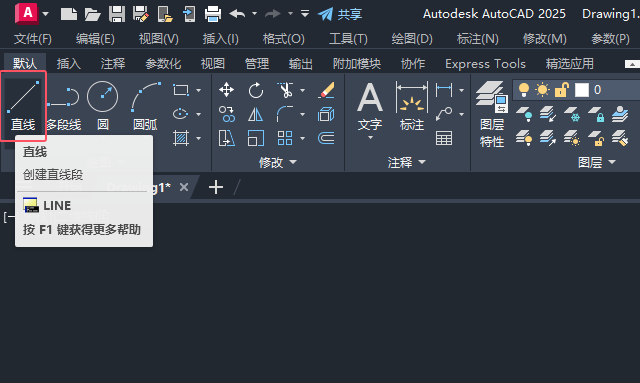The image size is (640, 383).
Task: Select the Scale tool icon
Action: coord(256,138)
